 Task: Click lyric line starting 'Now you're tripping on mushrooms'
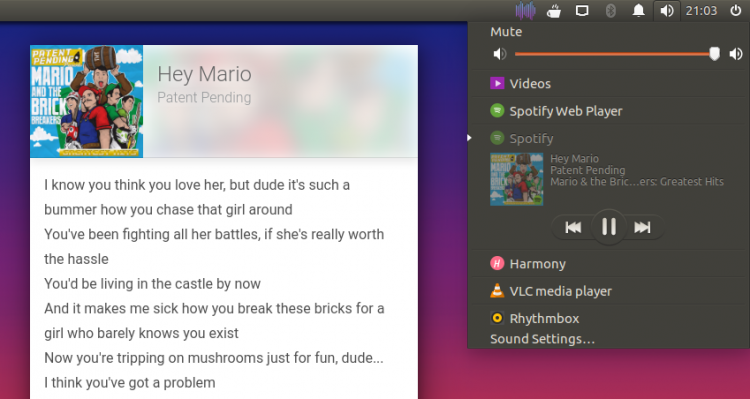214,358
